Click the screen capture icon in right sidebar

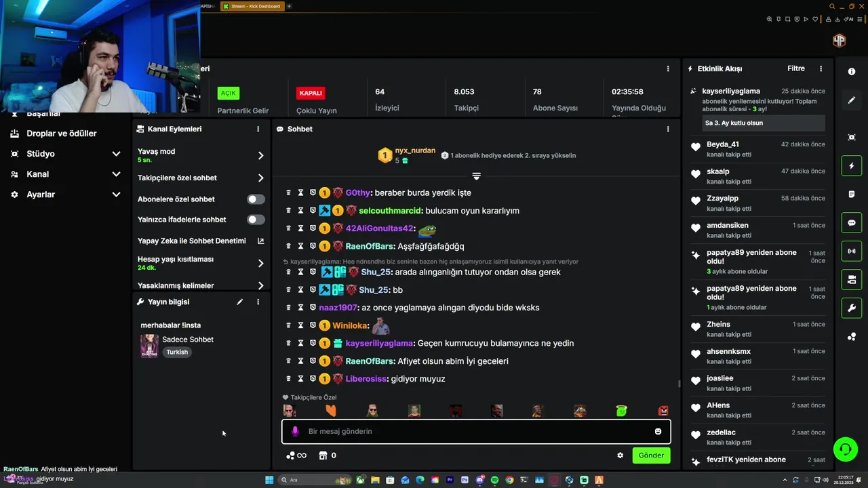(x=852, y=138)
